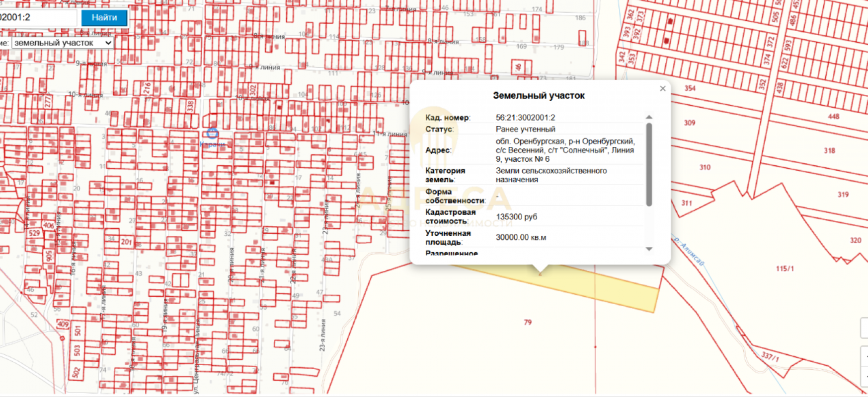Screen dimensions: 868x397
Task: Open the земельный участок object type dropdown
Action: 63,43
